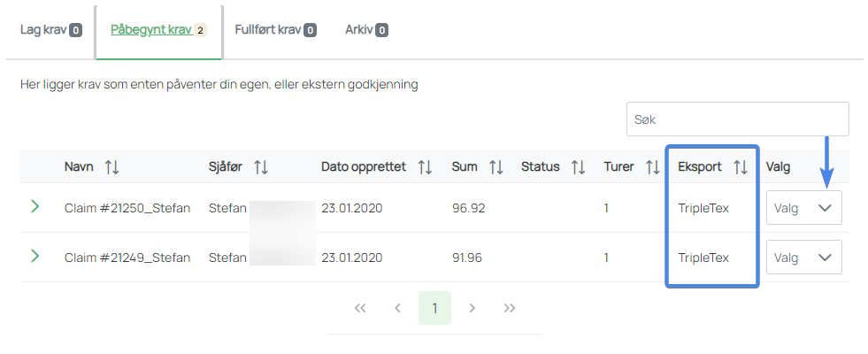Sort by Turer column arrows
Screen dimensions: 868x354
click(653, 166)
